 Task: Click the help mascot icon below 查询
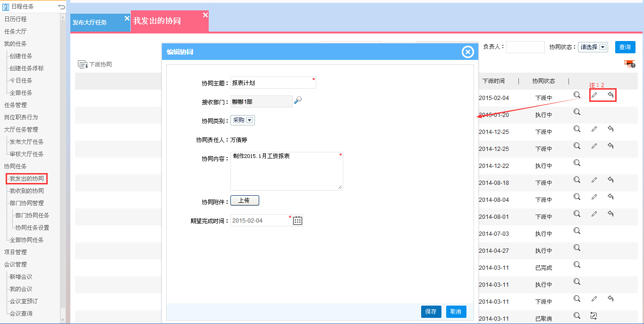629,64
